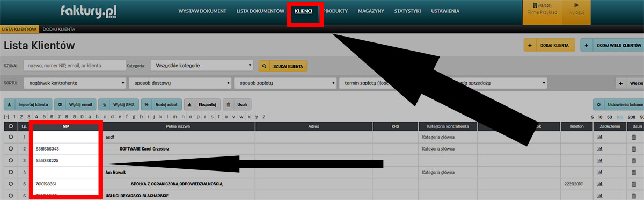Open PRODUKTY menu

(x=336, y=11)
